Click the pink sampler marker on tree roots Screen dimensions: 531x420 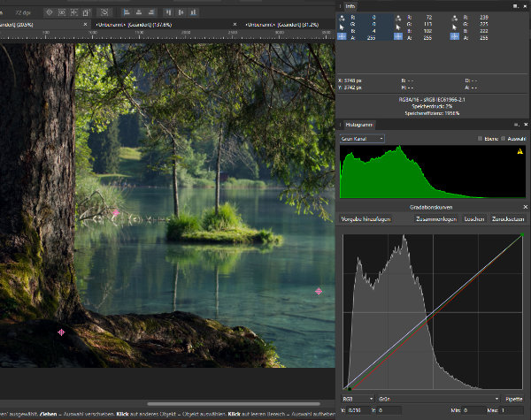pyautogui.click(x=61, y=332)
